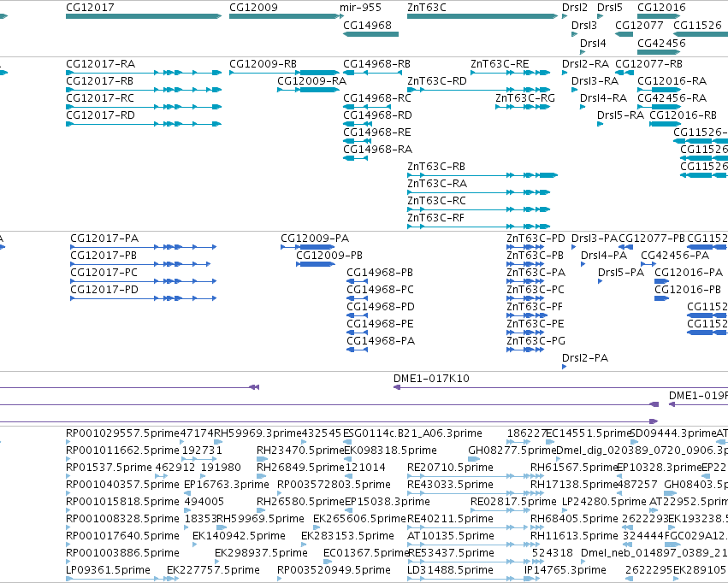
Task: Select the ZnT63C gene label
Action: (426, 8)
